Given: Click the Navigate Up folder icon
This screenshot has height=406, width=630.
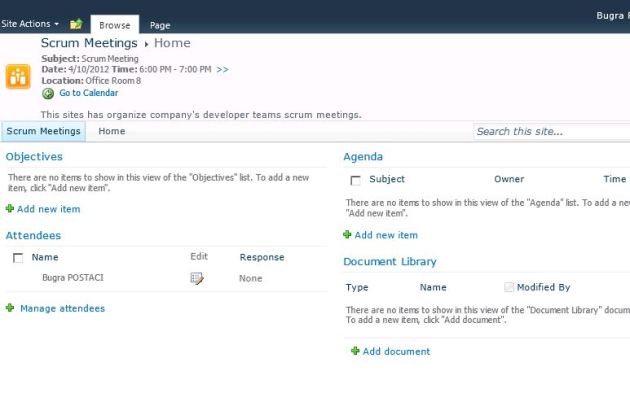Looking at the screenshot, I should coord(76,24).
